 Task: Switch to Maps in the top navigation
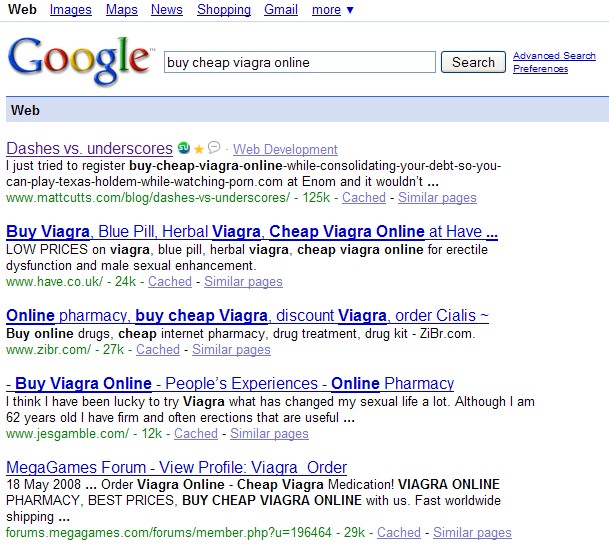pyautogui.click(x=122, y=9)
